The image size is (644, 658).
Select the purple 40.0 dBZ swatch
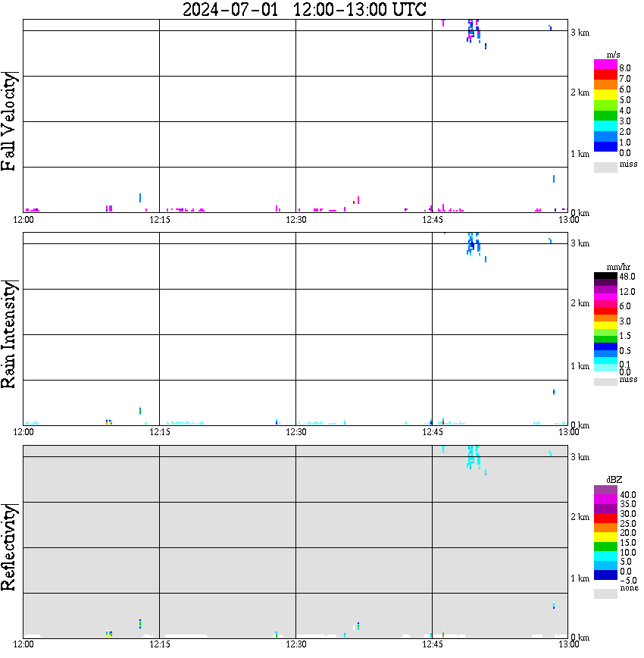coord(605,490)
